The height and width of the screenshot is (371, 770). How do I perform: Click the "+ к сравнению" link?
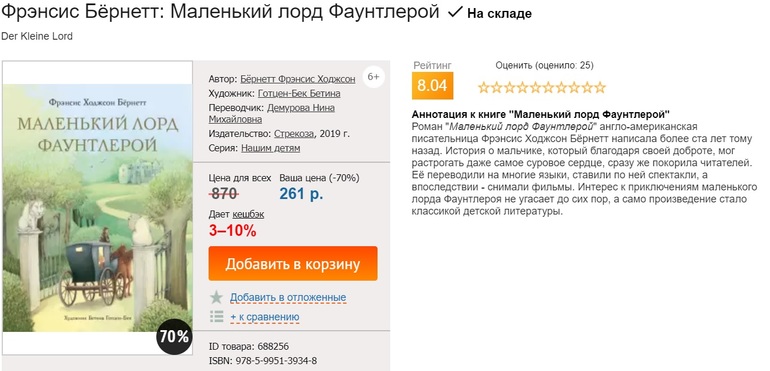(265, 317)
